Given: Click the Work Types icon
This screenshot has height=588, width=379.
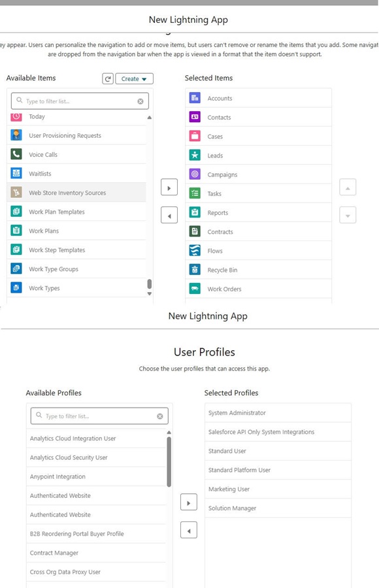Looking at the screenshot, I should [x=16, y=288].
